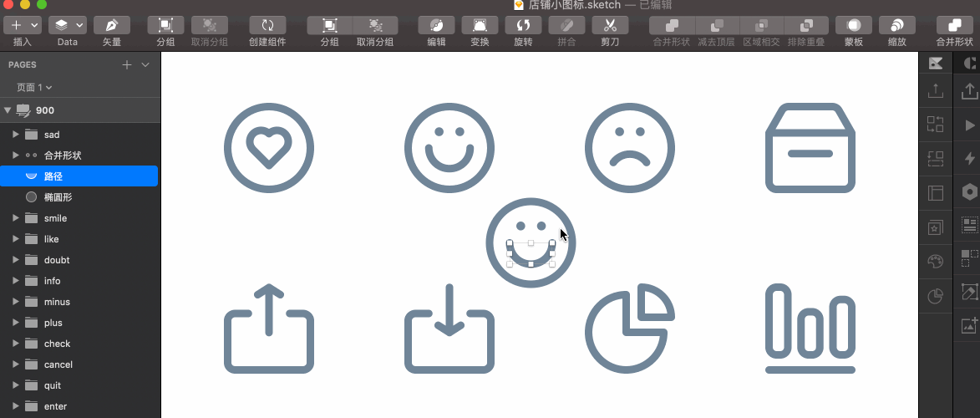Image resolution: width=980 pixels, height=418 pixels.
Task: Click the 排除重叠 difference button
Action: [806, 25]
